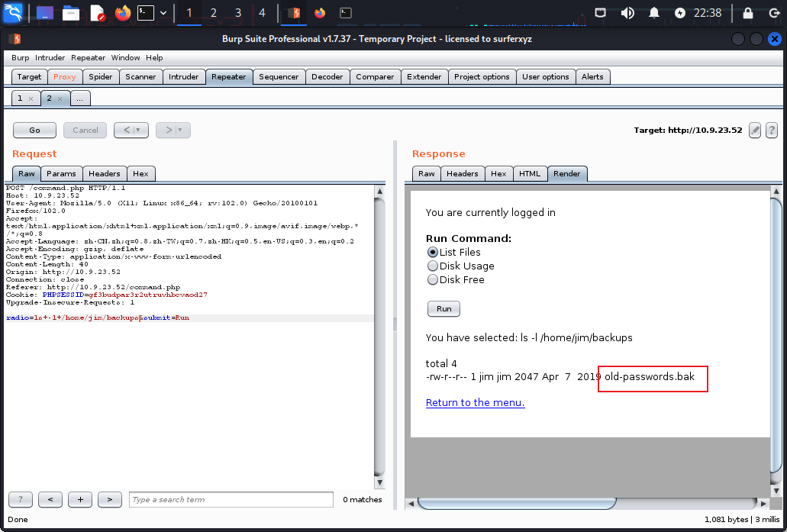
Task: Click the Burp Suite title bar icon
Action: pos(15,39)
